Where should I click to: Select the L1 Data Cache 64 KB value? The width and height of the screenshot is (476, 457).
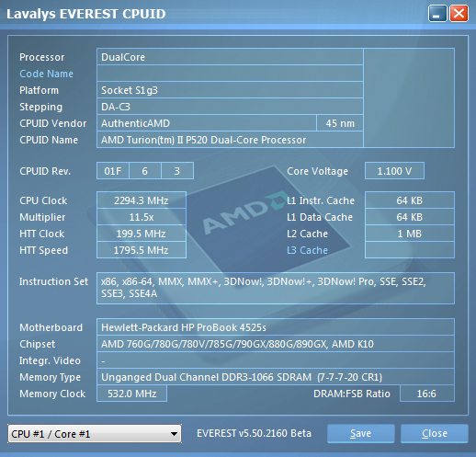tap(410, 217)
